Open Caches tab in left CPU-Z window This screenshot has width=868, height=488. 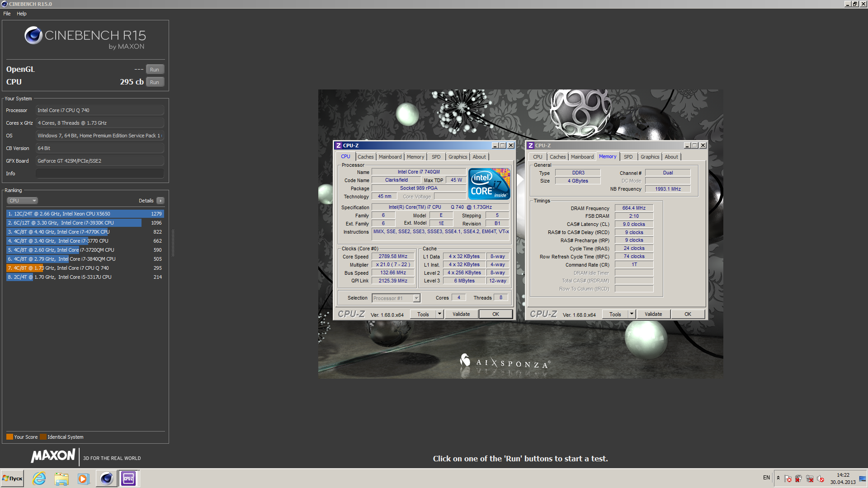click(x=366, y=157)
